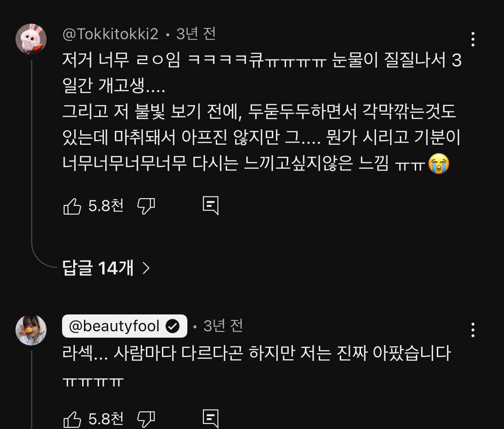
Task: Open three-dot menu for @Tokkitokki2's comment
Action: (x=473, y=39)
